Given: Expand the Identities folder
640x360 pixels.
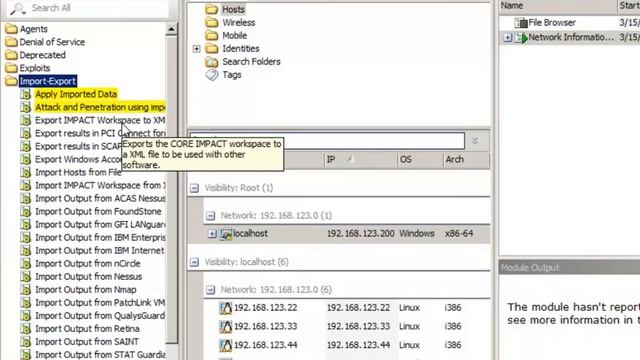Looking at the screenshot, I should 196,49.
